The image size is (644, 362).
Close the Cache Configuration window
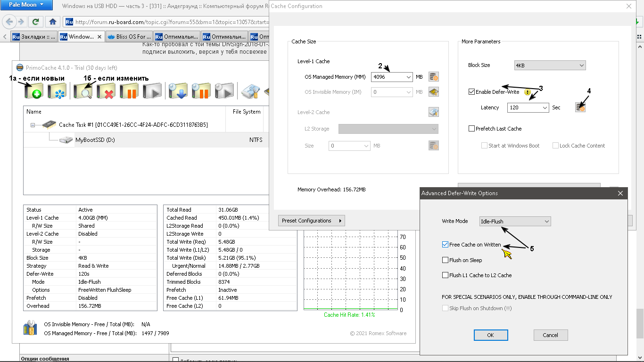pyautogui.click(x=628, y=6)
